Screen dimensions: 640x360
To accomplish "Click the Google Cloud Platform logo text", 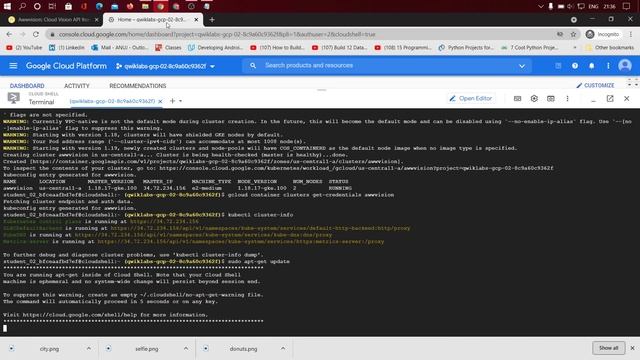I will click(66, 66).
